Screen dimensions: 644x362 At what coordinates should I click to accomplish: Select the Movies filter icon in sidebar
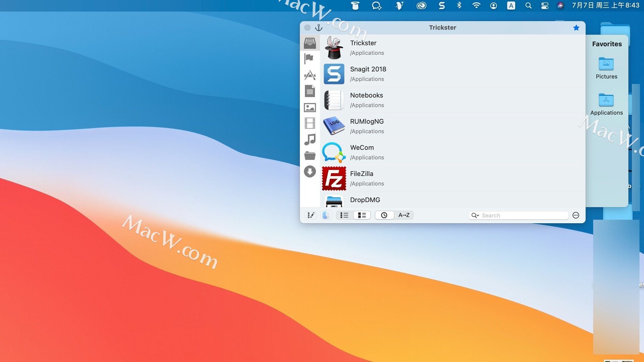[310, 123]
